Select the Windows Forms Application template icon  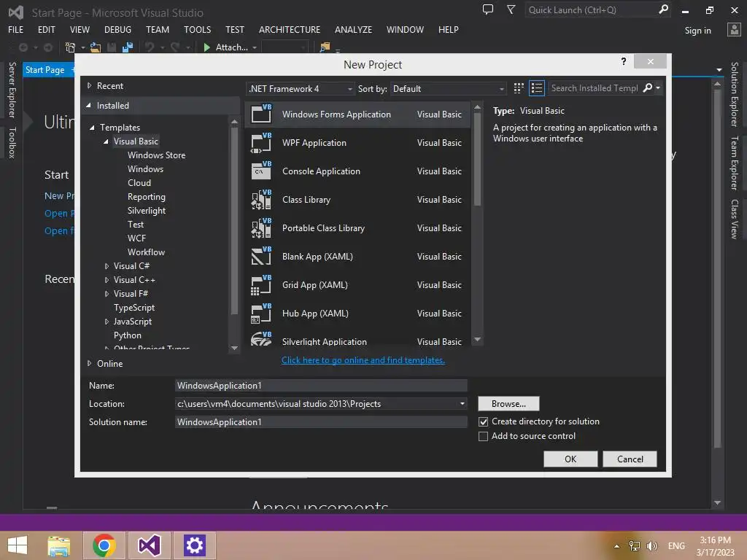click(261, 114)
